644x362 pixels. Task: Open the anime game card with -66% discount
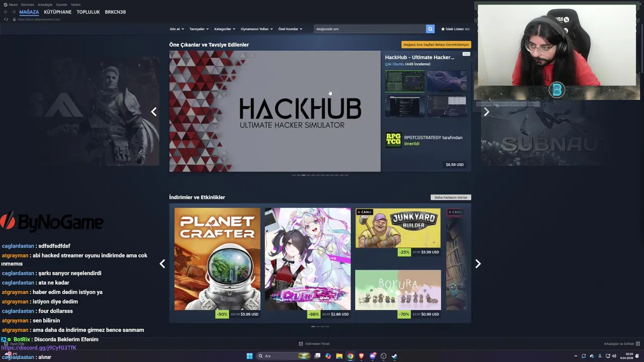pos(308,259)
